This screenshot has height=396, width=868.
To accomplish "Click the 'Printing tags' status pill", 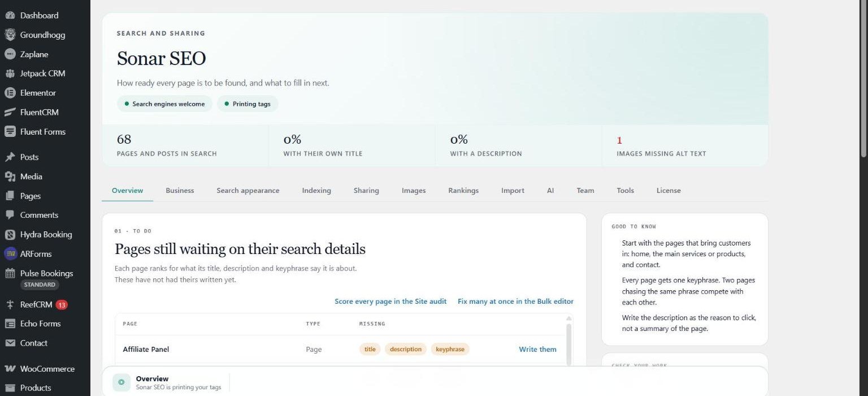I will tap(248, 104).
